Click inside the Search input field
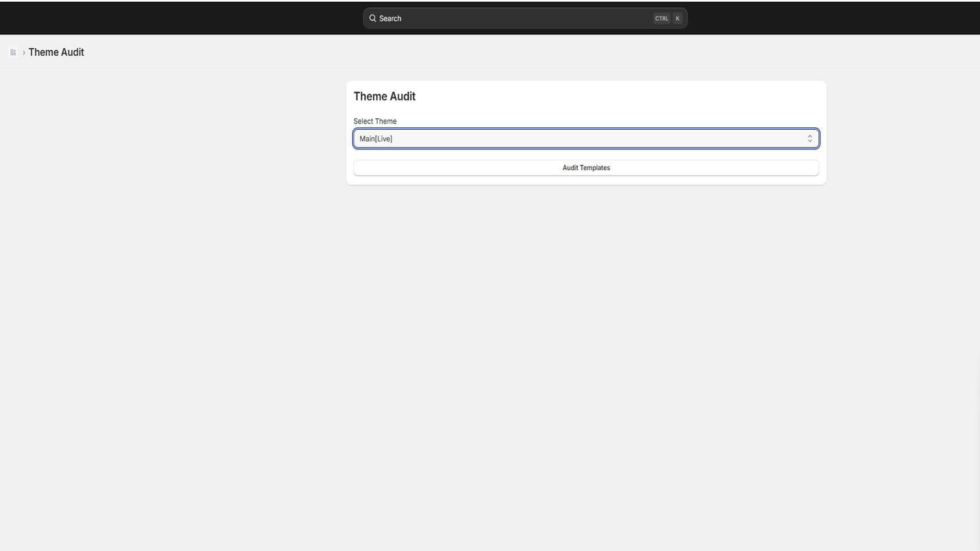Screen dimensions: 980x551 (490, 18)
